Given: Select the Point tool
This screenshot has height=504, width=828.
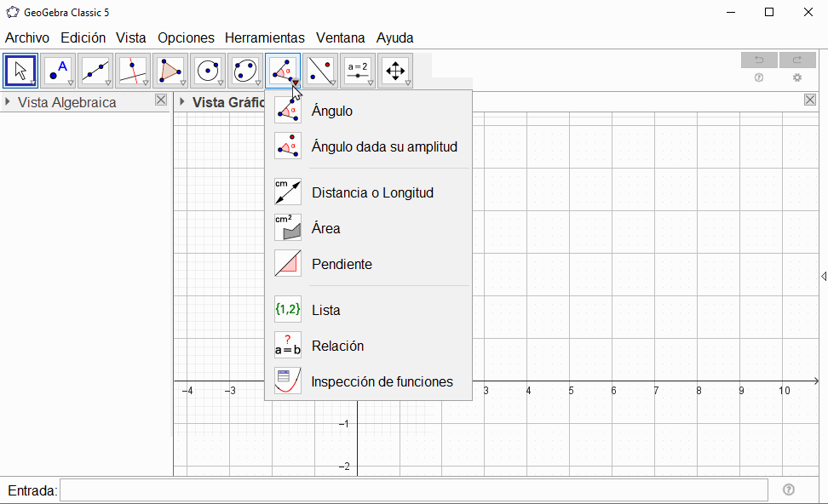Looking at the screenshot, I should tap(58, 71).
